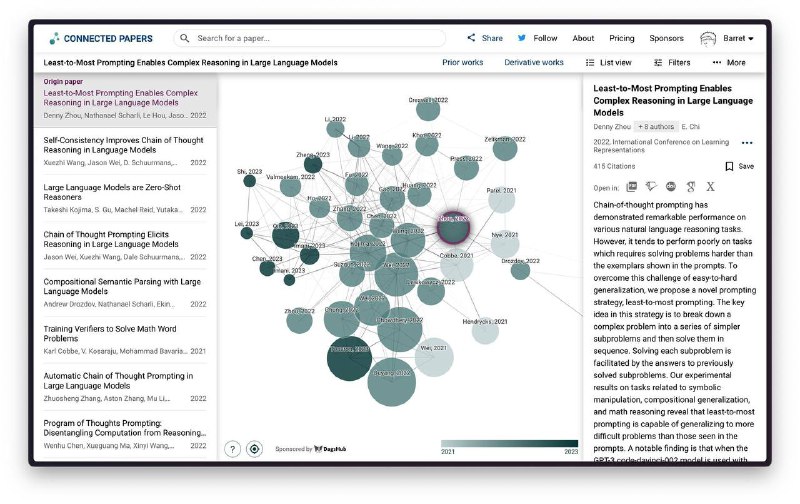
Task: Switch to List view
Action: (608, 62)
